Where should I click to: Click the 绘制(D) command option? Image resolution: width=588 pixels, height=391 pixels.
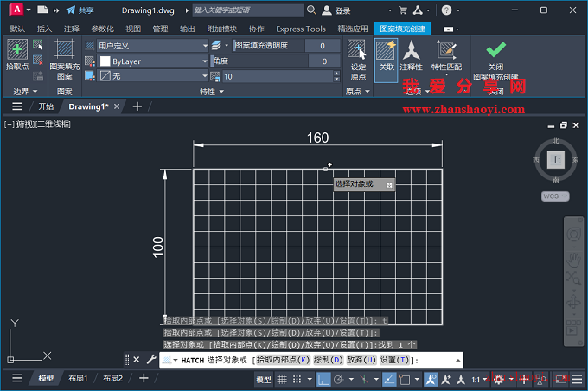coord(328,360)
